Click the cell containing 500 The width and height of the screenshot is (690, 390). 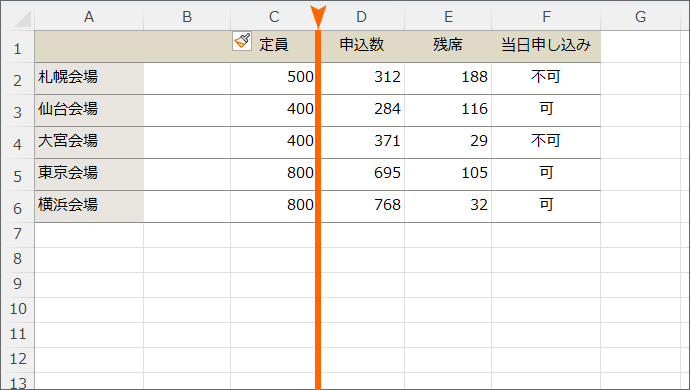(274, 79)
